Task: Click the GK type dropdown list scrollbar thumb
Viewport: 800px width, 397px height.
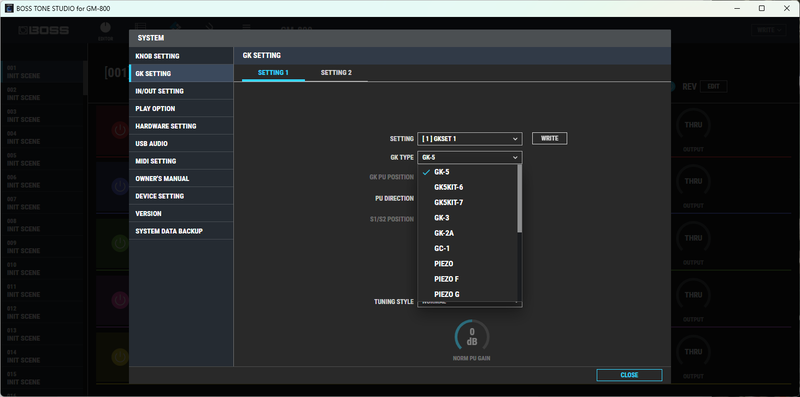Action: click(x=519, y=198)
